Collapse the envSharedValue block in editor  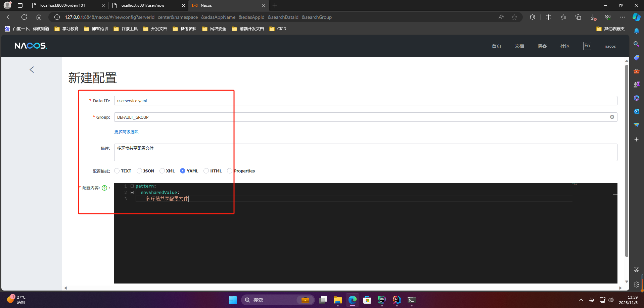[x=132, y=192]
